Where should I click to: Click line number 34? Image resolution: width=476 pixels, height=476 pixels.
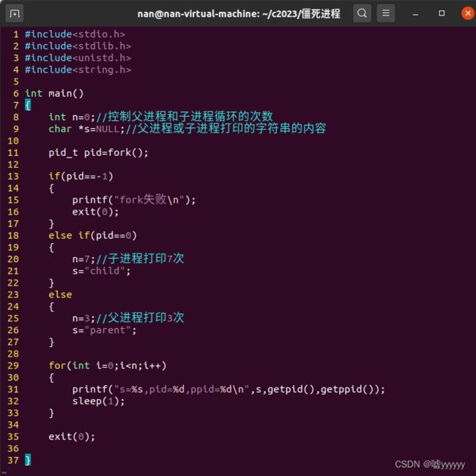[13, 425]
